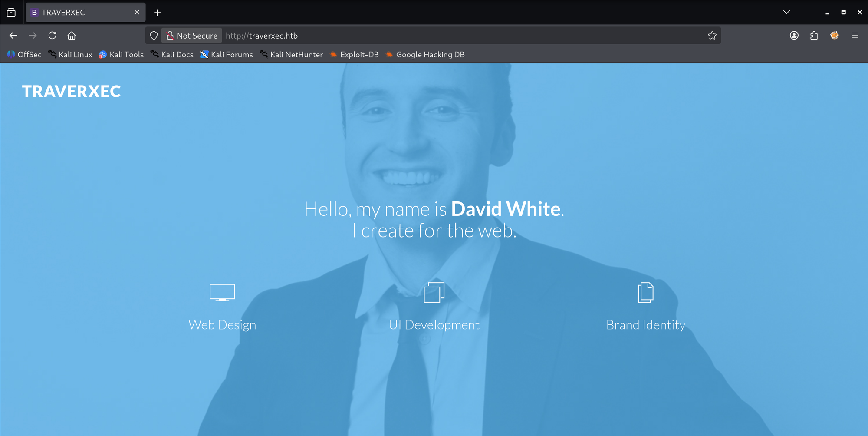Viewport: 868px width, 436px height.
Task: Open the Firefox View icon
Action: click(11, 12)
